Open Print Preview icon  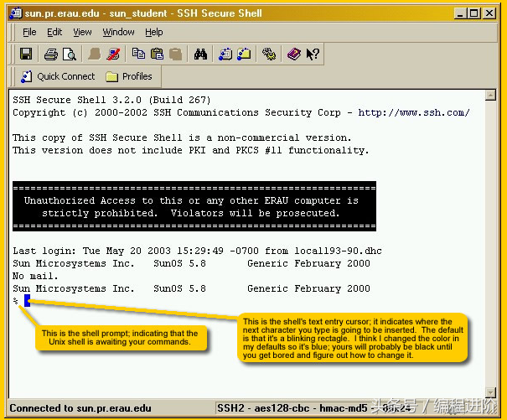point(70,54)
